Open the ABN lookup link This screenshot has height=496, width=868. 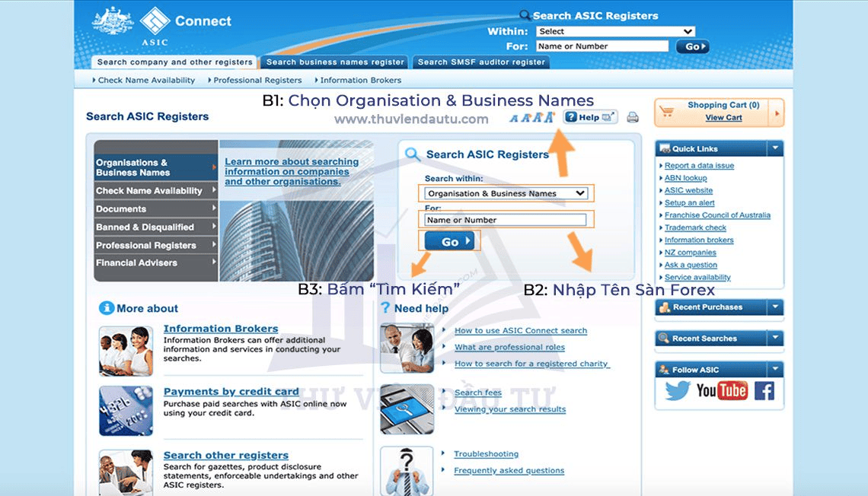(686, 178)
